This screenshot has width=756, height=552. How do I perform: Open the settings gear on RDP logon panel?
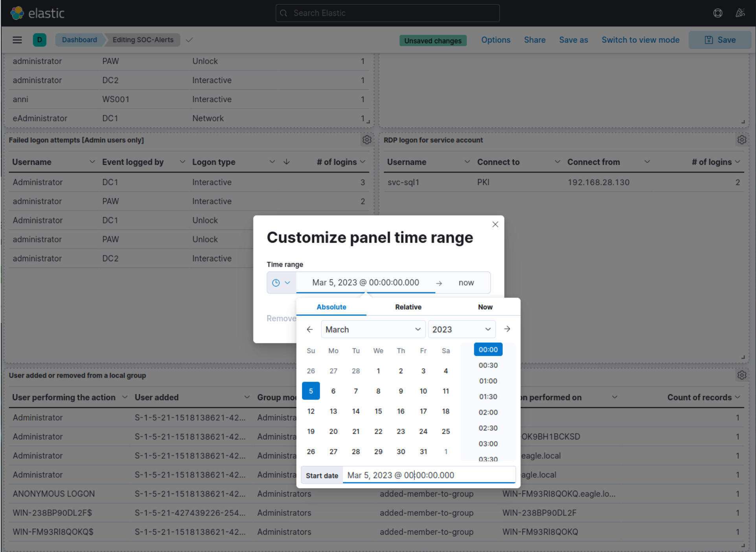click(x=742, y=140)
